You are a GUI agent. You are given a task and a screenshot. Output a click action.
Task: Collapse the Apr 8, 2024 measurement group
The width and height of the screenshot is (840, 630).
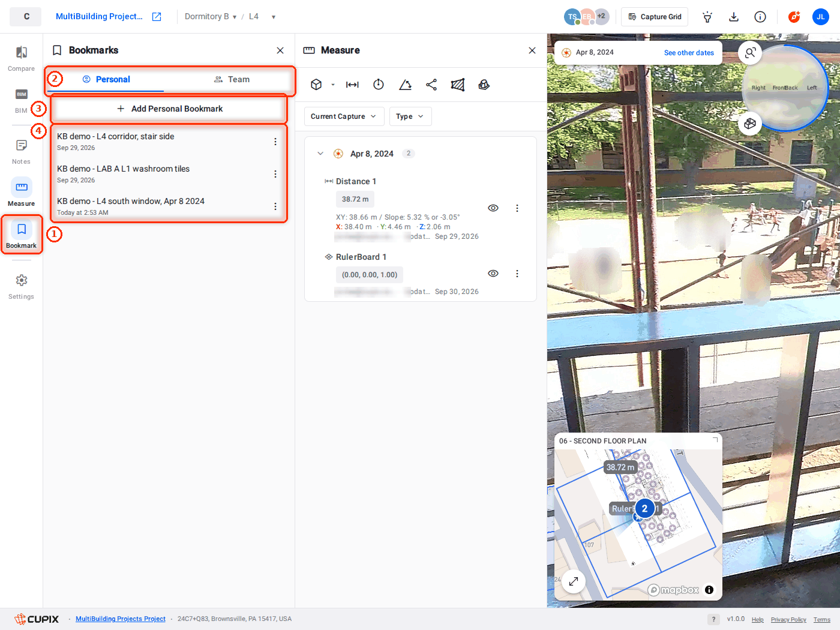pyautogui.click(x=320, y=154)
